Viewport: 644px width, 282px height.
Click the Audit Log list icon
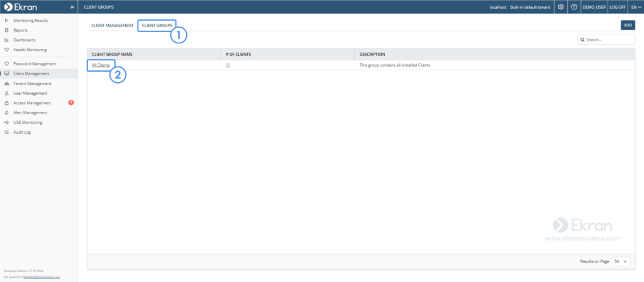6,133
